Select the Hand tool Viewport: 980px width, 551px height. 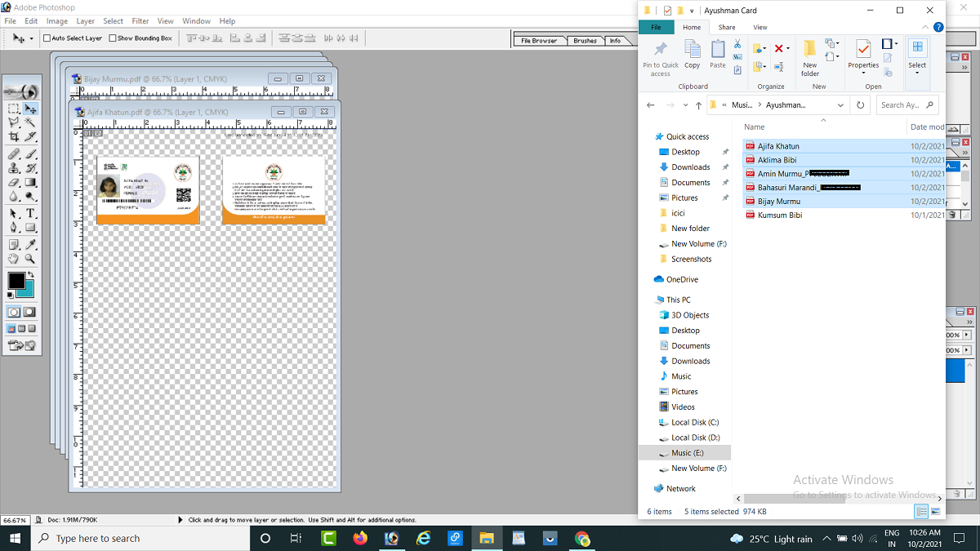tap(14, 259)
